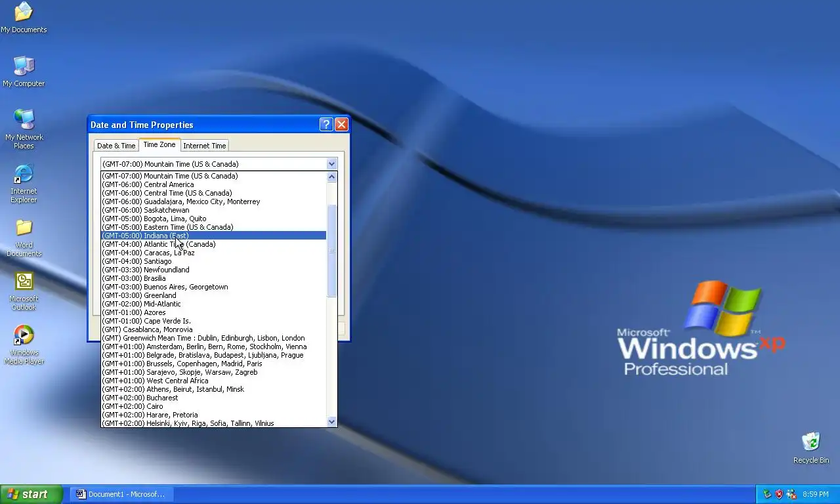Image resolution: width=840 pixels, height=504 pixels.
Task: Select Cape Verde Is.
Action: coord(213,321)
